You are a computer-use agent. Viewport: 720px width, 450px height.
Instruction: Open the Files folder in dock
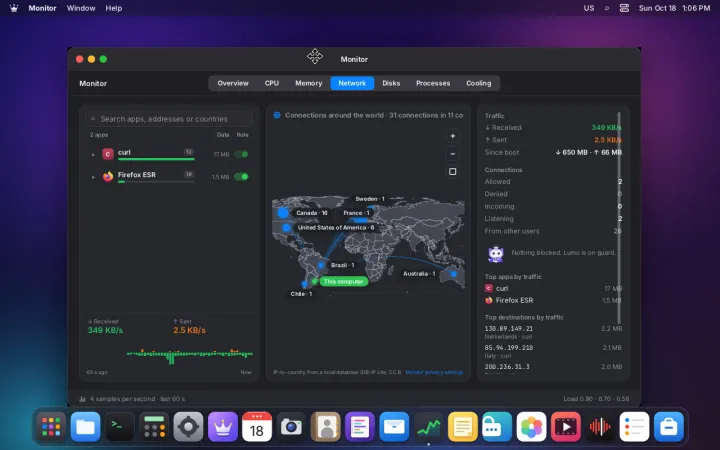pos(85,427)
